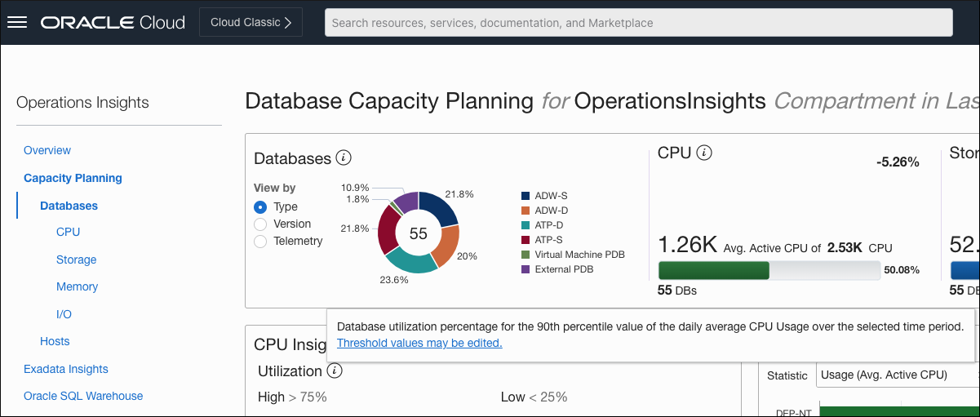The width and height of the screenshot is (980, 417).
Task: Open the Oracle SQL Warehouse link
Action: [83, 396]
